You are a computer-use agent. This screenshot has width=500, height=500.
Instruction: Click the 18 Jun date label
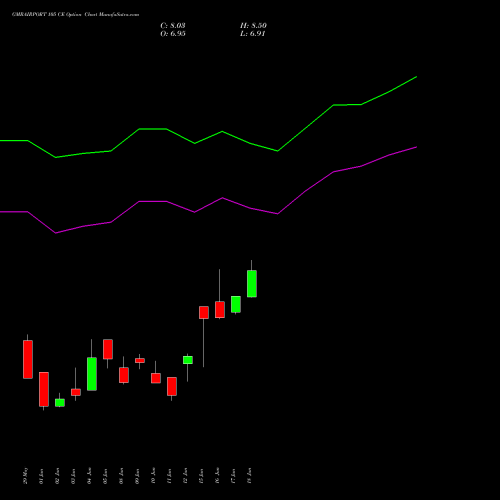[x=249, y=476]
